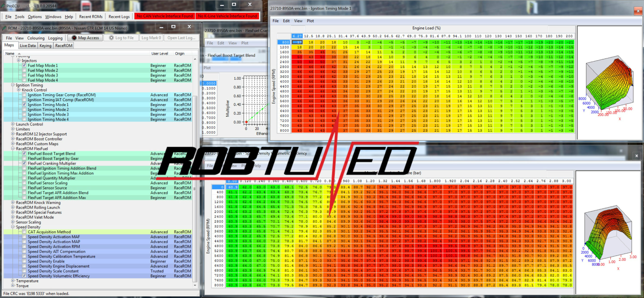Click the ProECU app icon in title bar

point(3,6)
